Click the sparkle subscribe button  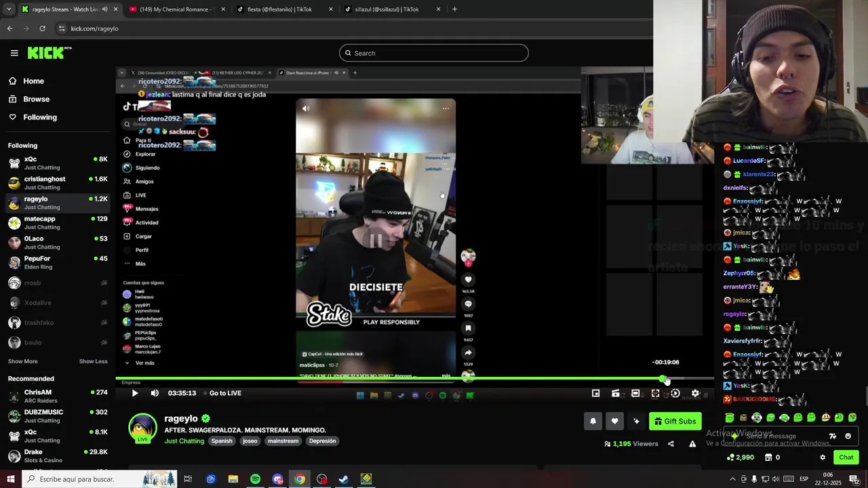636,421
